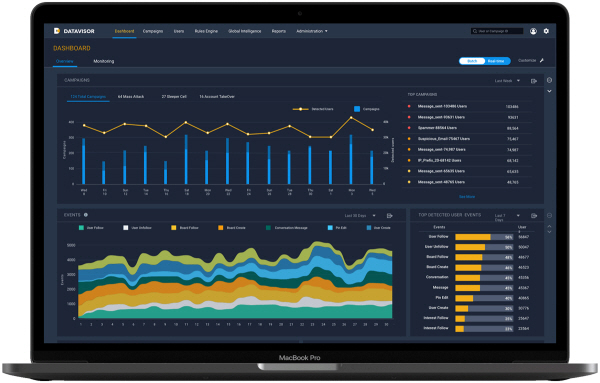Open the Global Intelligence nav item
Viewport: 600px width, 383px height.
point(245,31)
